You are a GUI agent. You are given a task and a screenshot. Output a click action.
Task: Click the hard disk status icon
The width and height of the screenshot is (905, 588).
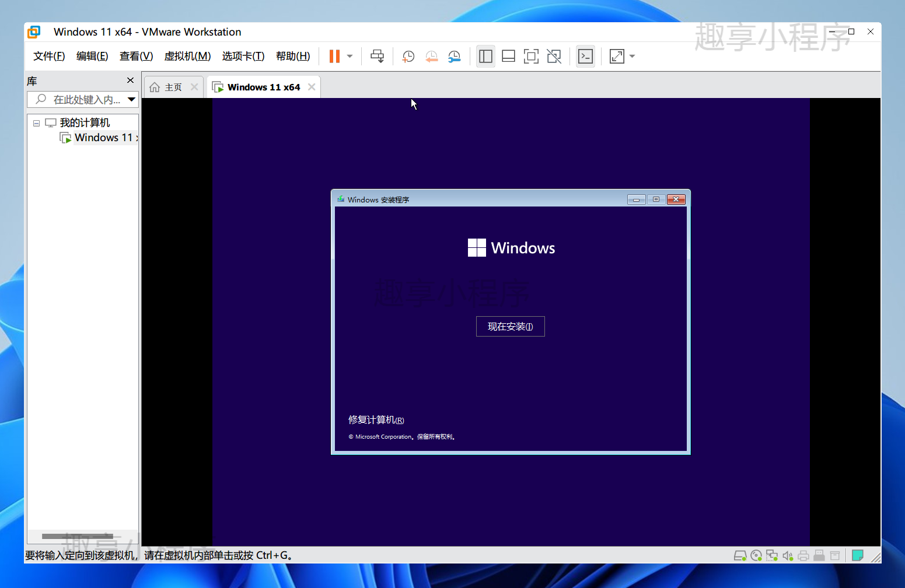[x=740, y=555]
